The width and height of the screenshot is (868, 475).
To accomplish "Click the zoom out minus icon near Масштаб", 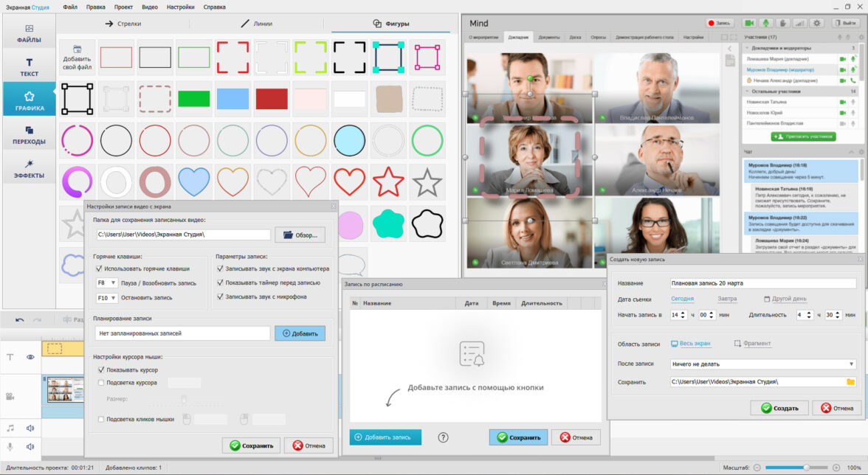I will [x=757, y=468].
